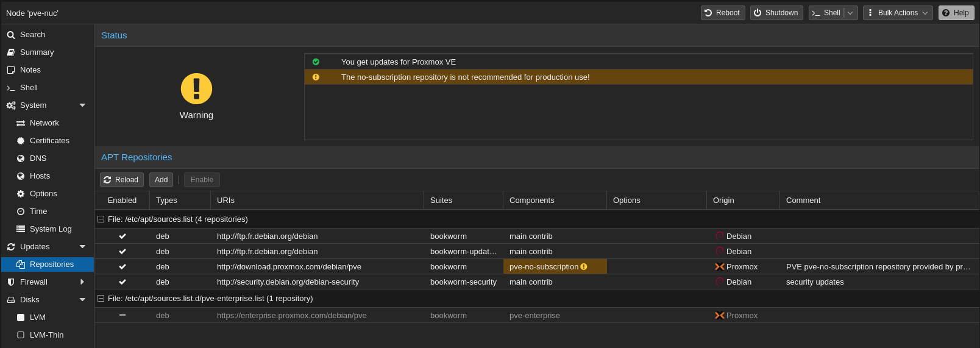980x348 pixels.
Task: Click the Time clock icon
Action: coord(21,211)
